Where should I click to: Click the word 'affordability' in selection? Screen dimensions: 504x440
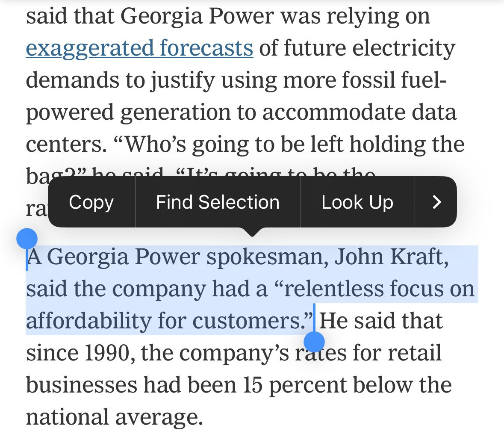tap(89, 322)
